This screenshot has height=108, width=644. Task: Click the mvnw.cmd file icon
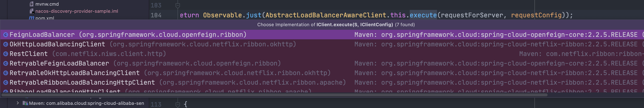32,4
